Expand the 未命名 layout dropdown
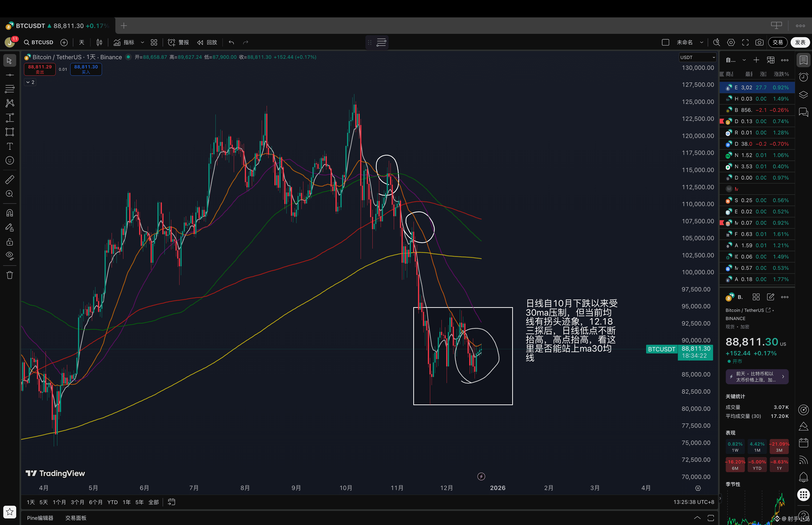Viewport: 812px width, 525px height. coord(702,42)
